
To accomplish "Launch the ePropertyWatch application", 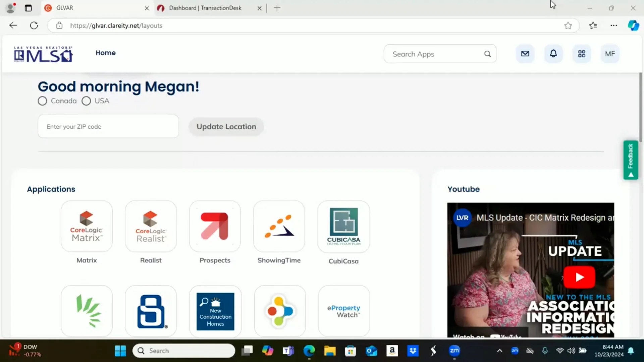I will point(344,311).
